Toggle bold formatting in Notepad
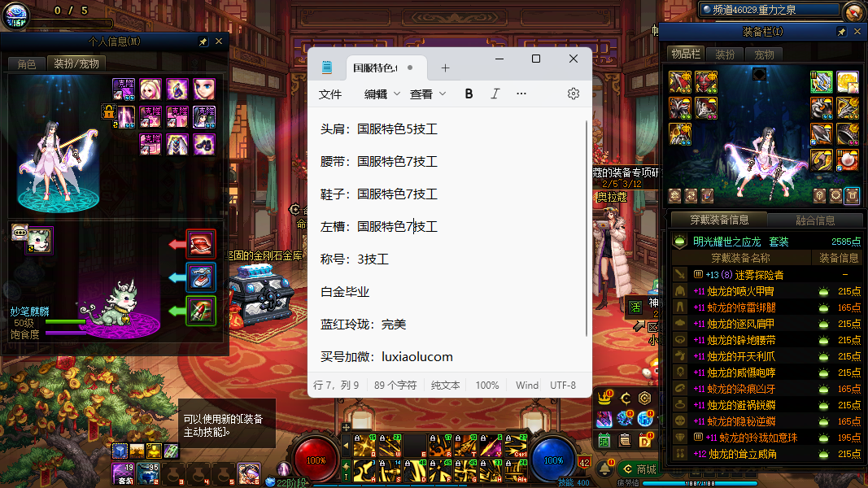 [x=469, y=94]
